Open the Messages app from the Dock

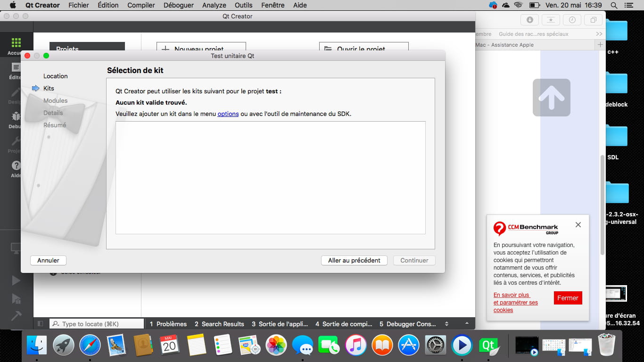pyautogui.click(x=303, y=345)
